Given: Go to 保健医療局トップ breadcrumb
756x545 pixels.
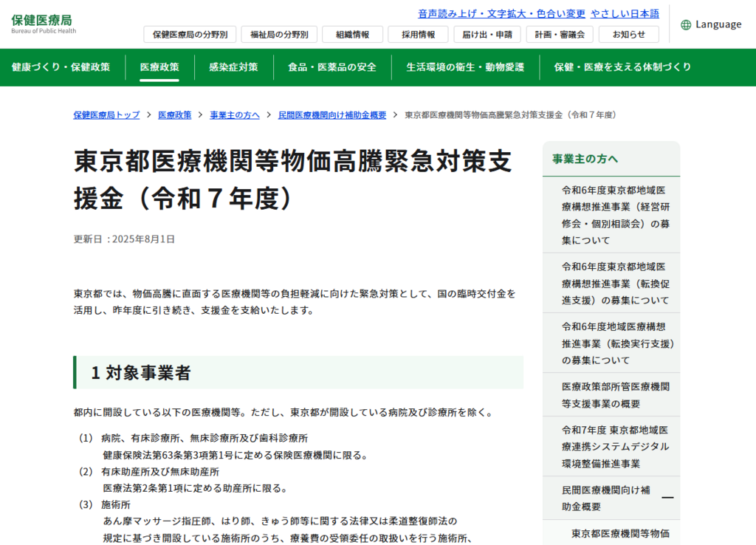Looking at the screenshot, I should (106, 114).
